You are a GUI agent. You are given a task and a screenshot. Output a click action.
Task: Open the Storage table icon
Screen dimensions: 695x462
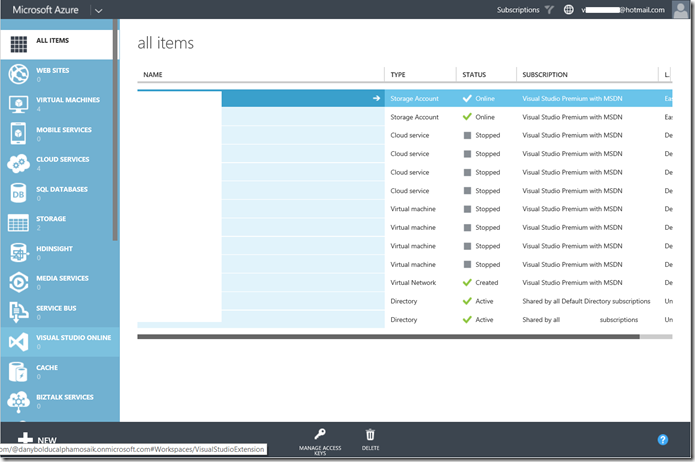[19, 223]
